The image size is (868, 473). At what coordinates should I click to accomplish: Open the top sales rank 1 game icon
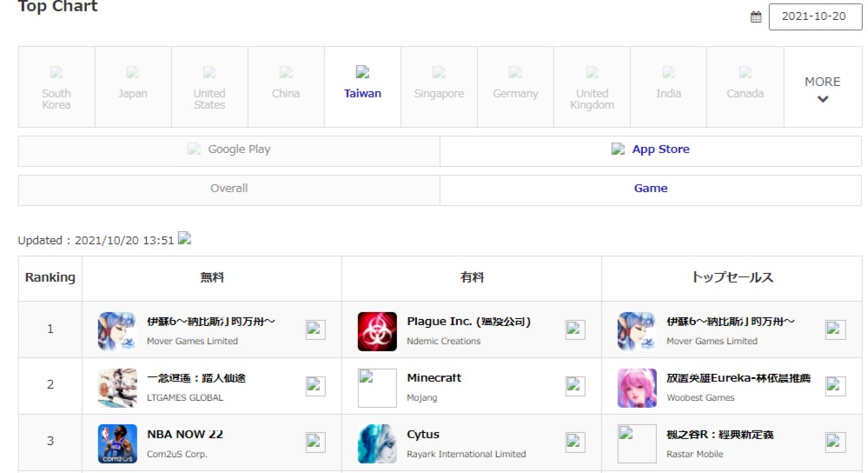637,331
